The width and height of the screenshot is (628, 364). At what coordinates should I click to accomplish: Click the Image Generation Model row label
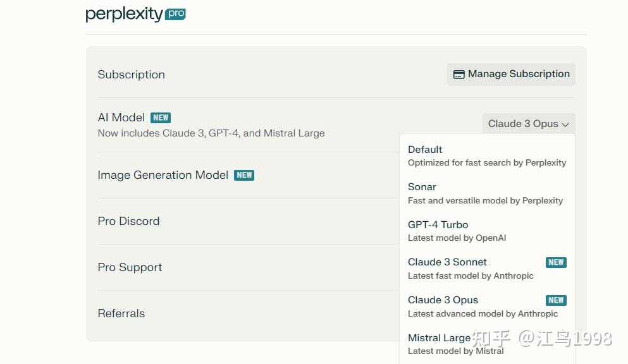pos(163,175)
